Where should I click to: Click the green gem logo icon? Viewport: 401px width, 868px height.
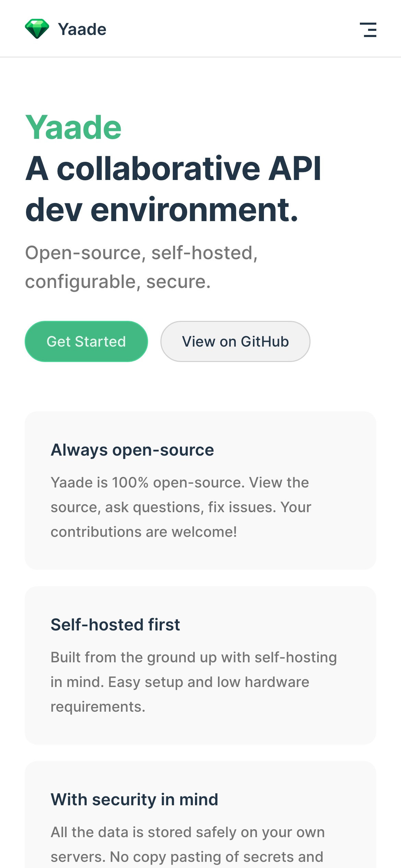coord(37,29)
